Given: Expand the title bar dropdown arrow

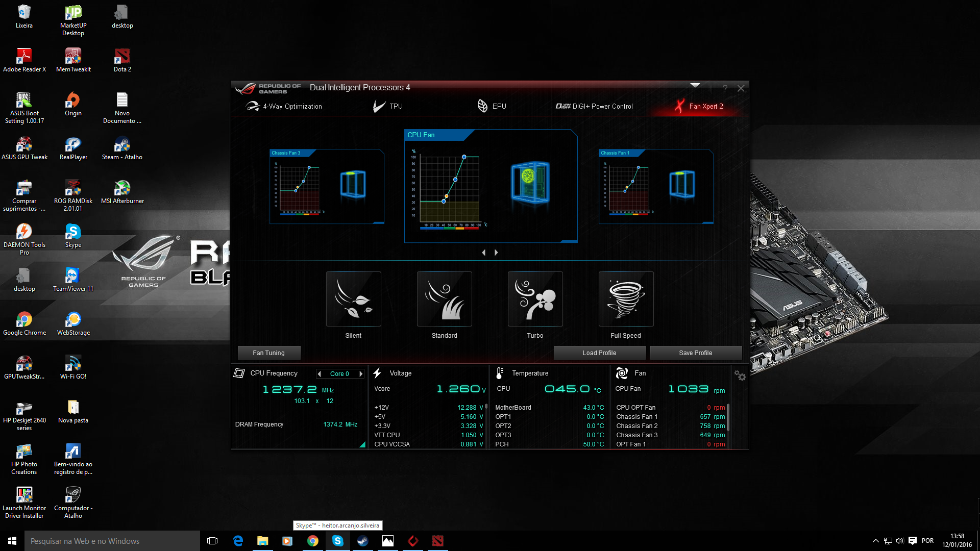Looking at the screenshot, I should (695, 85).
